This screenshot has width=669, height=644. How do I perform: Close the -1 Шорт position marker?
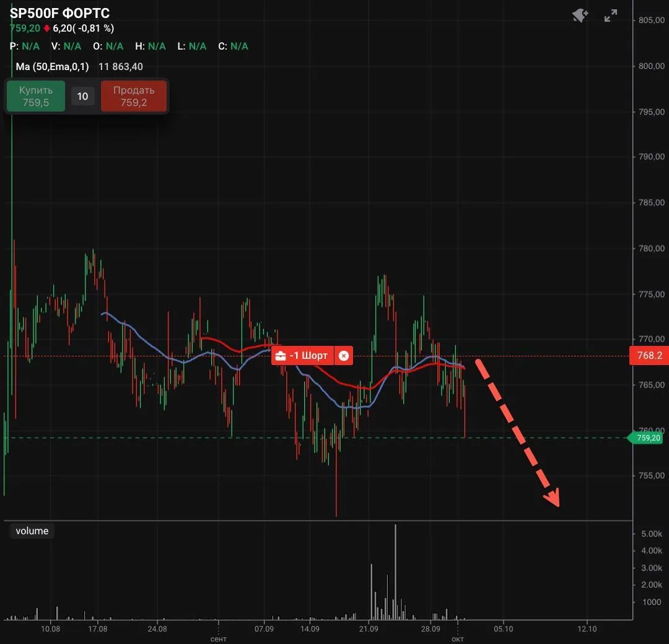[343, 355]
